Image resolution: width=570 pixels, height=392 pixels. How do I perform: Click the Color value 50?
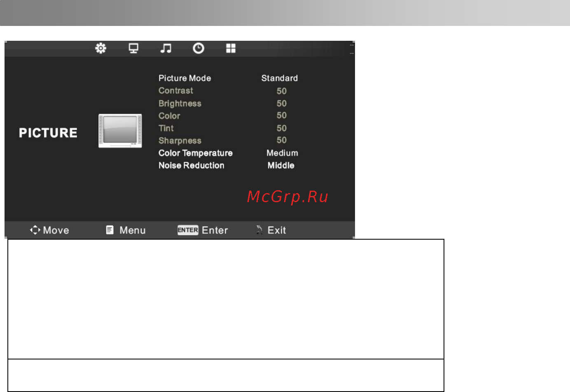coord(282,116)
